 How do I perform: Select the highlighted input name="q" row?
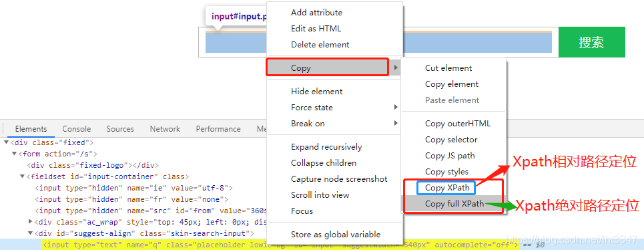tap(280, 245)
